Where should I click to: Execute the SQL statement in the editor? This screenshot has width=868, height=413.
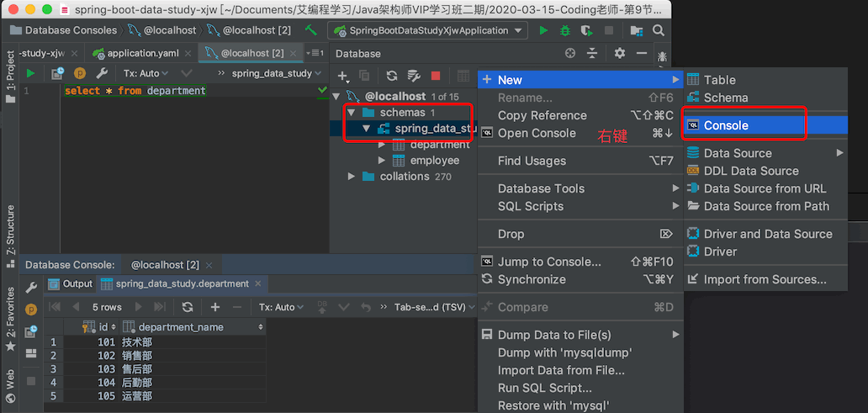click(30, 73)
